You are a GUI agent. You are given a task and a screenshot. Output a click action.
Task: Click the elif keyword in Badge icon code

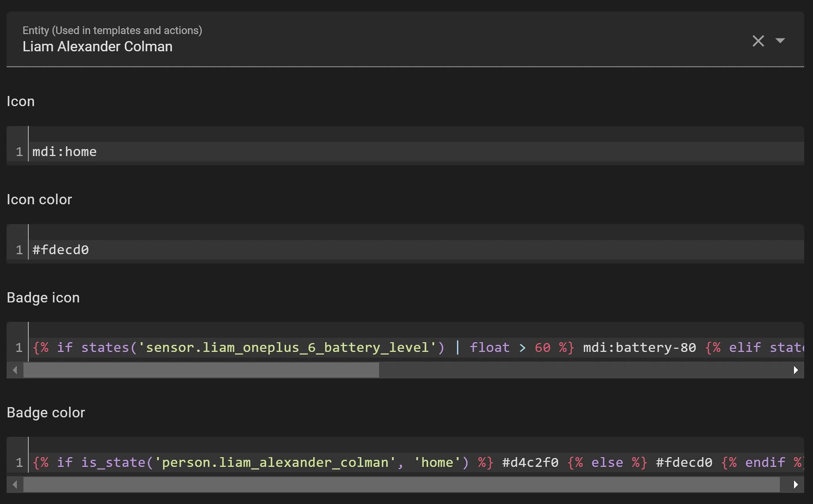point(745,347)
